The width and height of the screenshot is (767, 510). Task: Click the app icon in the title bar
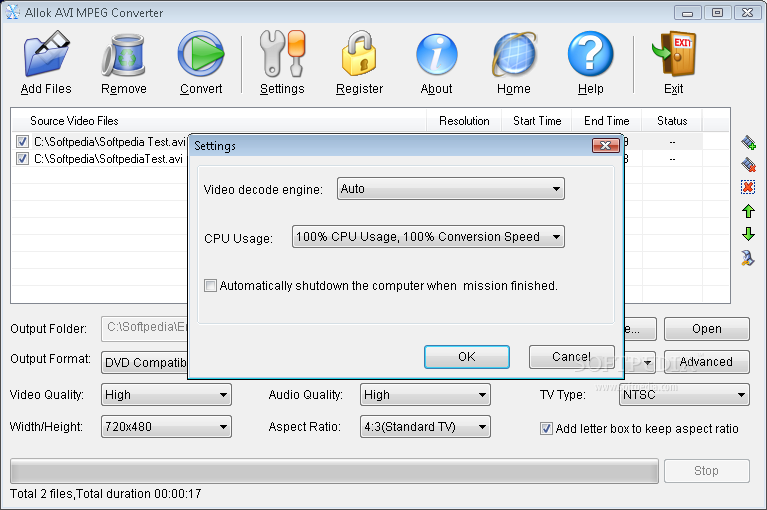click(13, 12)
